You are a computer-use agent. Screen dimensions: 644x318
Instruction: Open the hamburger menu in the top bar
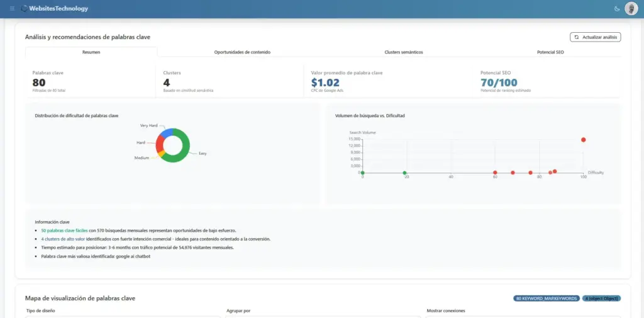[x=12, y=8]
